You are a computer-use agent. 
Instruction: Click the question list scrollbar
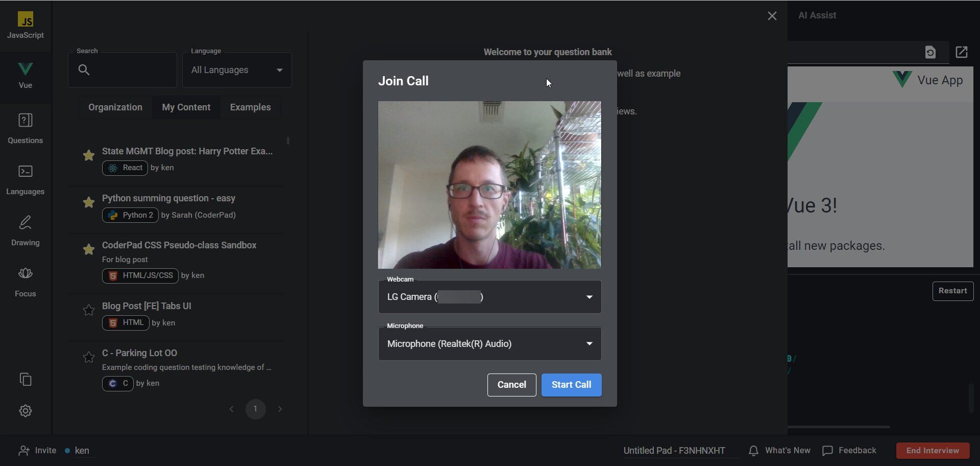point(288,141)
